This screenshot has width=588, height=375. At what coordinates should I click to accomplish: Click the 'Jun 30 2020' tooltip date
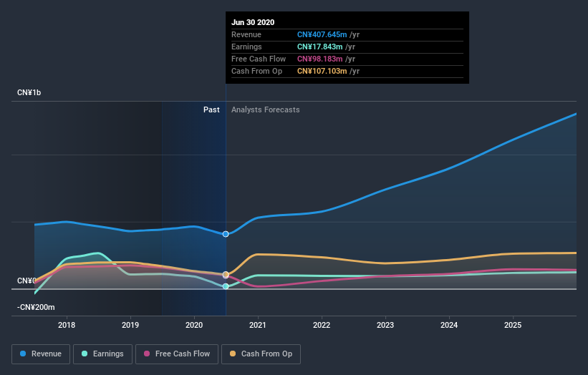[x=253, y=22]
